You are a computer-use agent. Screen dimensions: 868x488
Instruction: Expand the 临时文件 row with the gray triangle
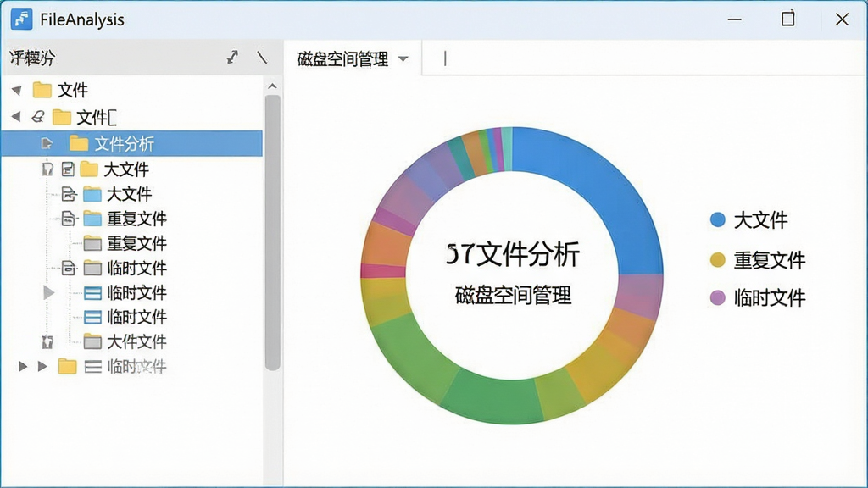[48, 292]
